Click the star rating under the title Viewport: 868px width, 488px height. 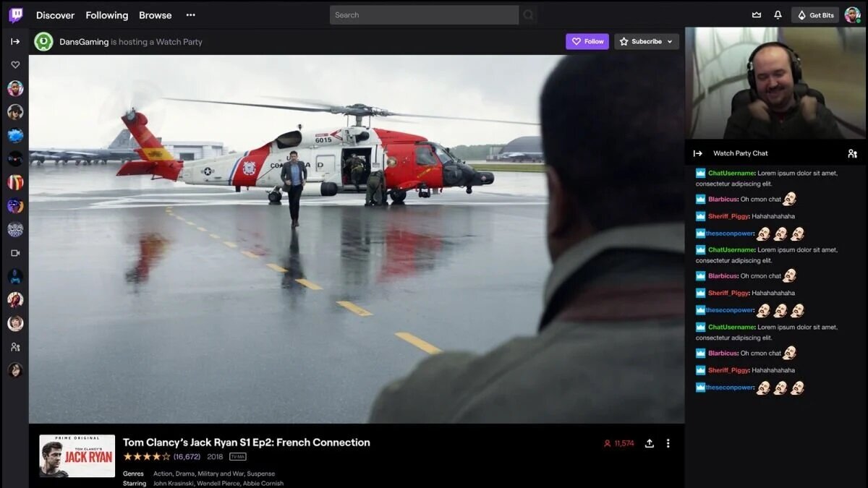point(147,457)
